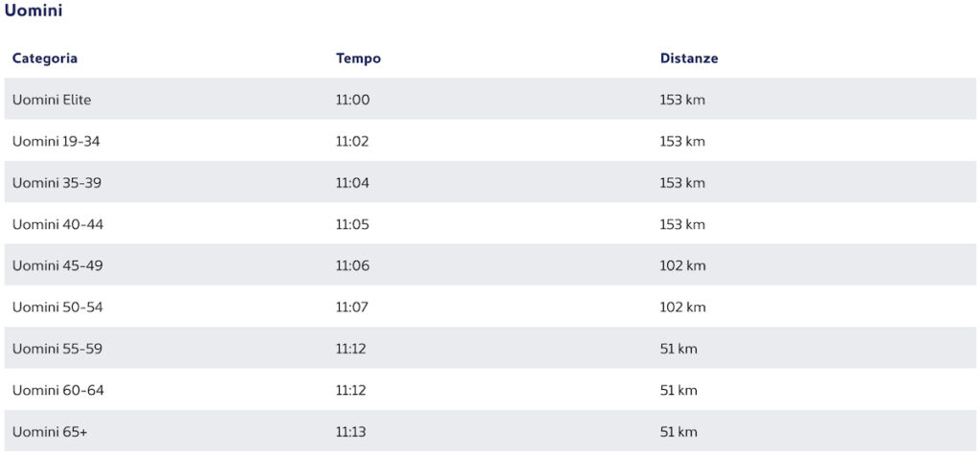Click the Uomini 60-64 category cell

pos(58,390)
